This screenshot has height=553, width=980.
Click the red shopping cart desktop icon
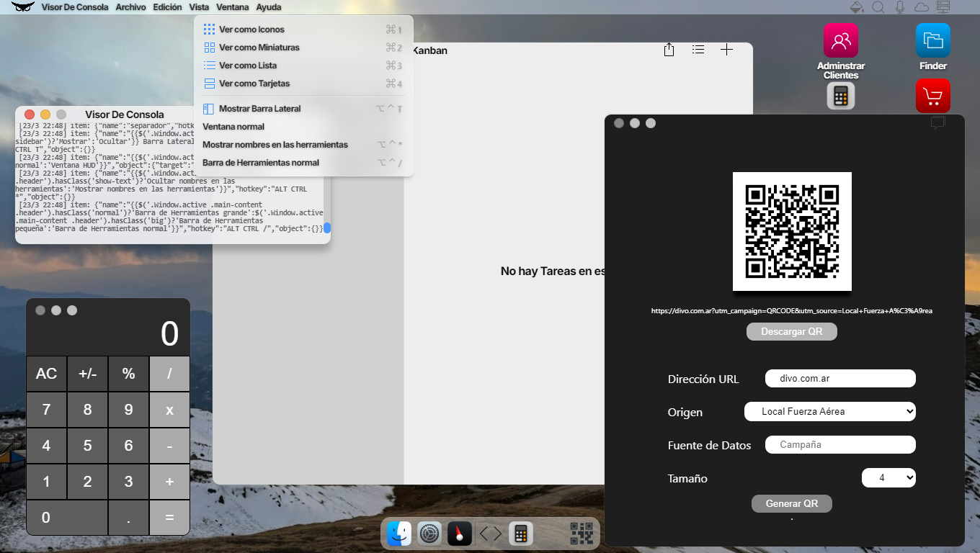pos(932,96)
